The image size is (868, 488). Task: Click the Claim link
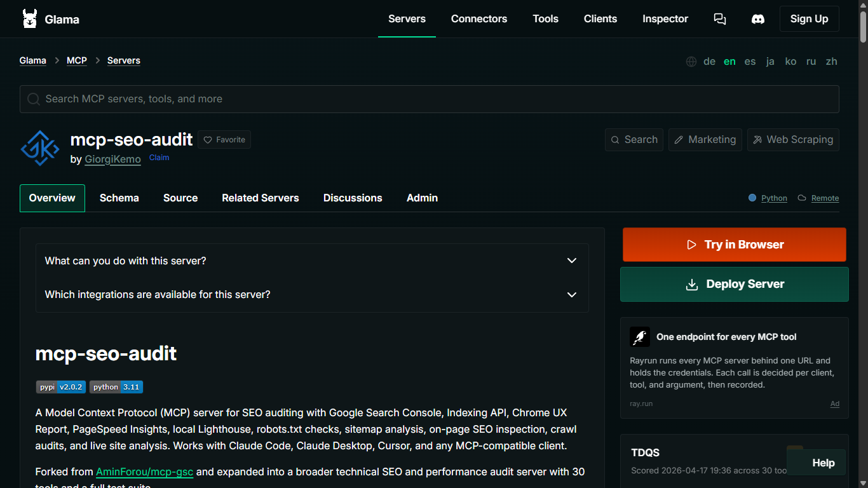pos(159,158)
